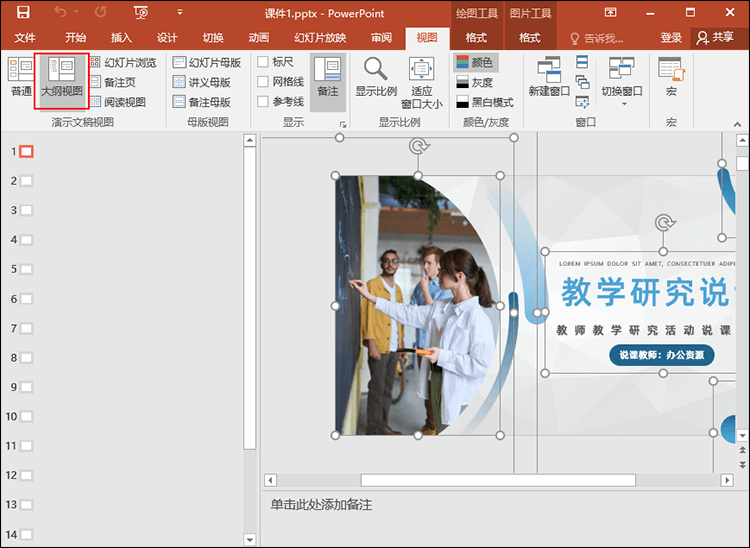
Task: Redo the last action
Action: (x=100, y=12)
